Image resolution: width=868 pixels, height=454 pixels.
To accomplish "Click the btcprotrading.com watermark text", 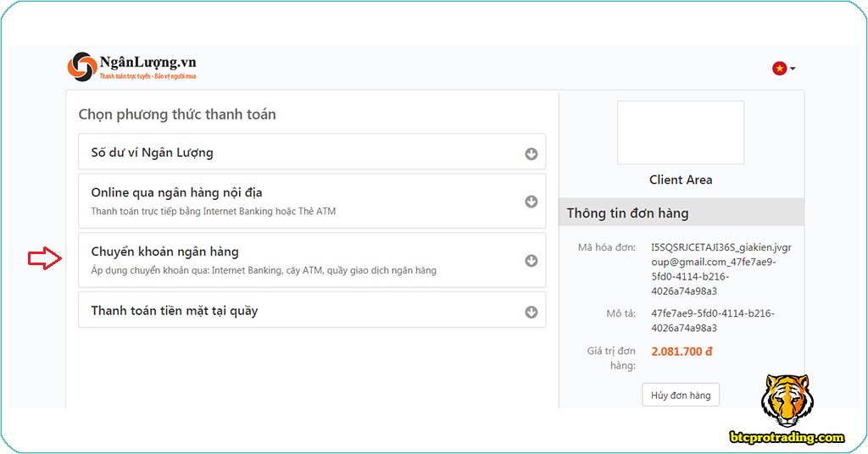I will point(787,437).
